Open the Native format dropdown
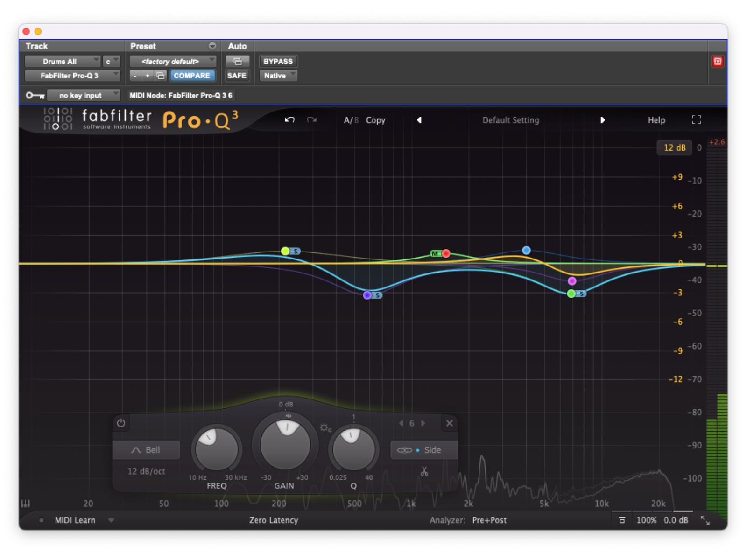 coord(279,76)
